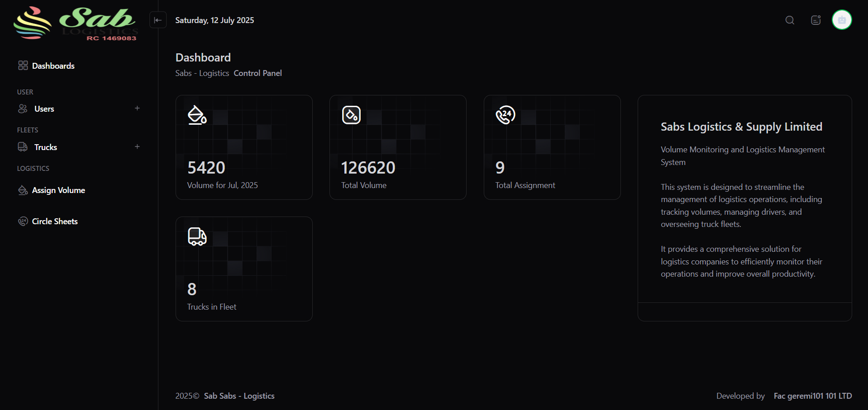Open the user avatar menu
Image resolution: width=868 pixels, height=410 pixels.
coord(842,20)
